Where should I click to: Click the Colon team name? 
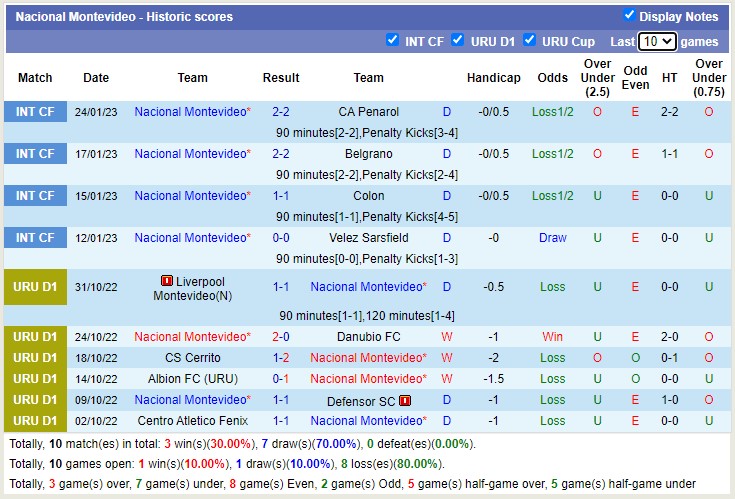(x=368, y=196)
